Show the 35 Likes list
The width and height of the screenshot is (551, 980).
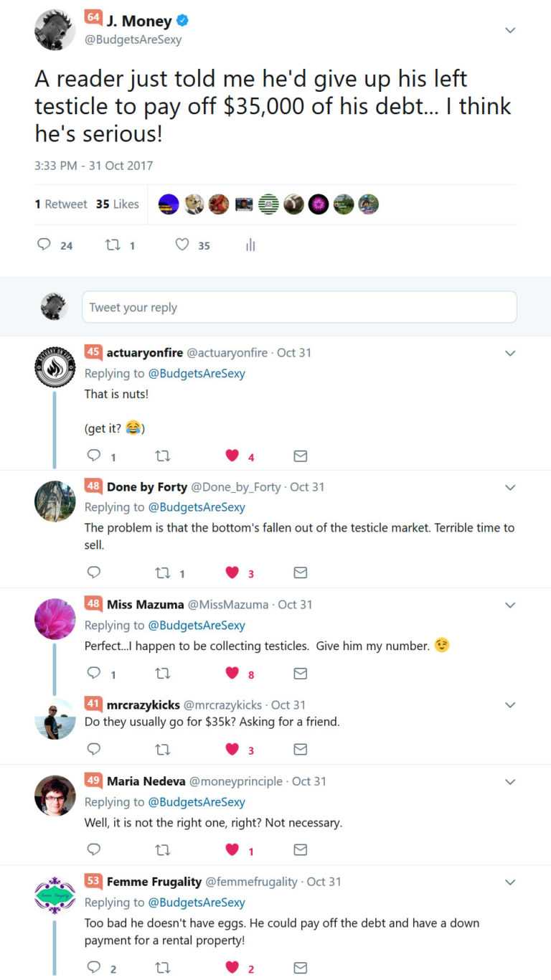tap(118, 204)
